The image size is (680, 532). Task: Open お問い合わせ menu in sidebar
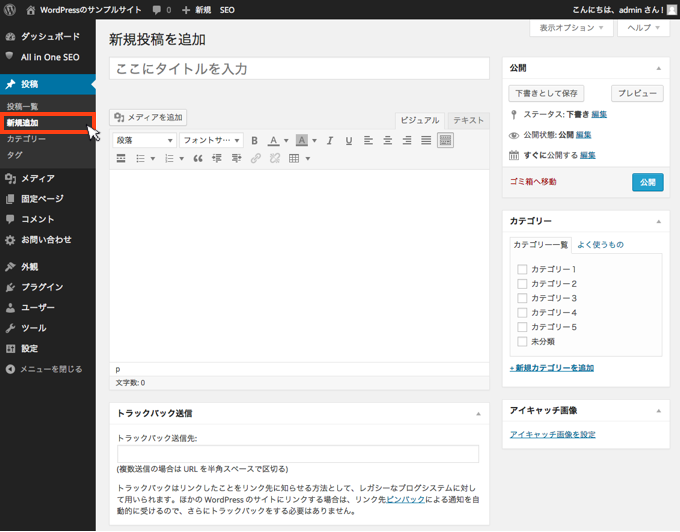point(48,240)
